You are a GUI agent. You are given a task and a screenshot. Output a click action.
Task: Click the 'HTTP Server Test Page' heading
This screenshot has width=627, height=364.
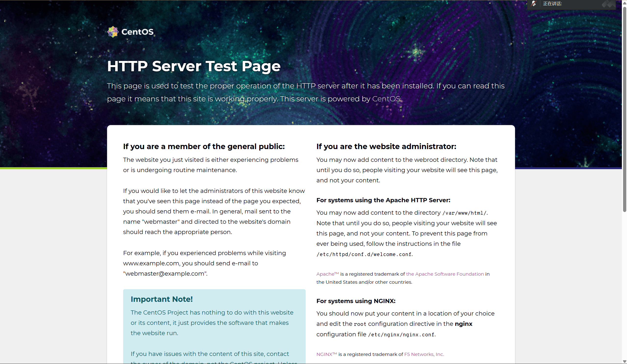tap(194, 66)
